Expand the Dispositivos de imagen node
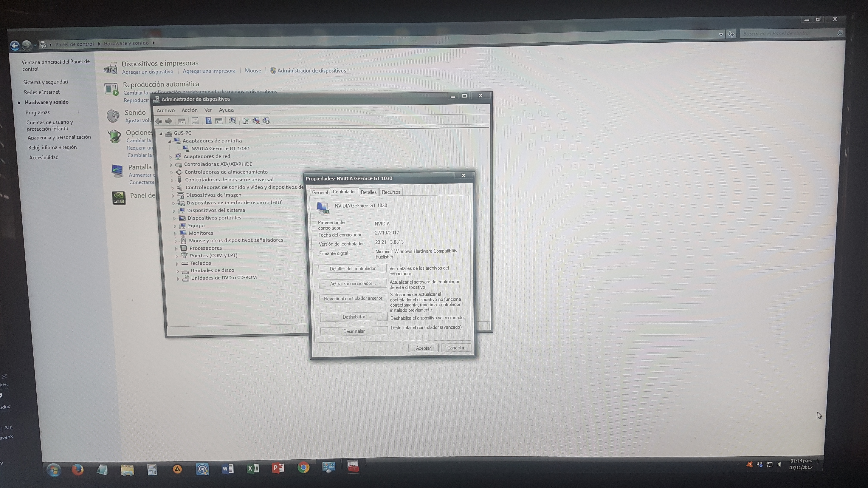The image size is (868, 488). pos(173,196)
